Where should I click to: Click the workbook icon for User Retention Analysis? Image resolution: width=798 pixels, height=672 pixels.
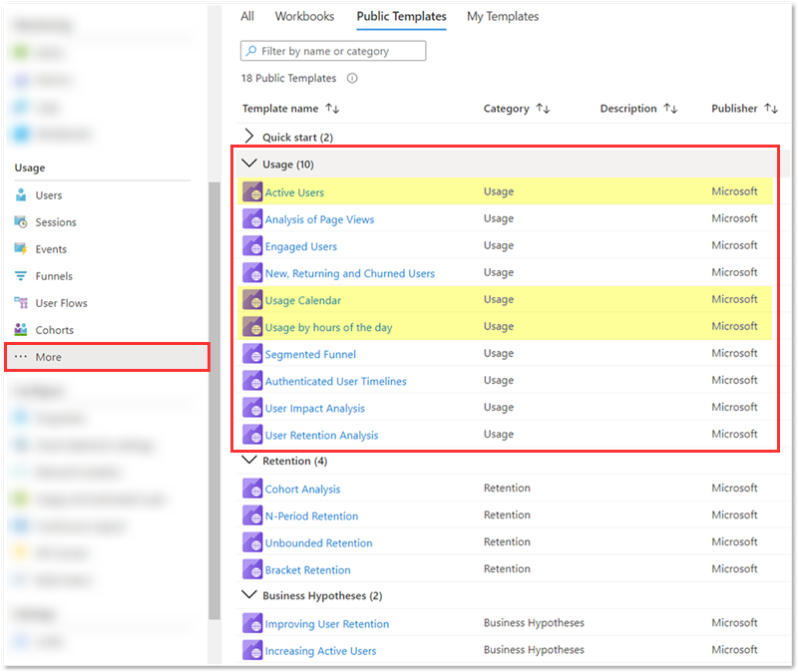click(252, 435)
